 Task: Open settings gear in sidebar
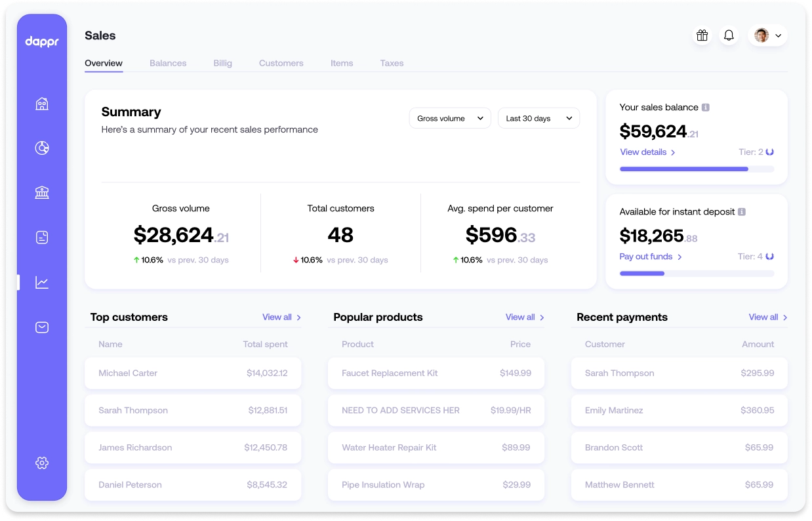tap(42, 463)
